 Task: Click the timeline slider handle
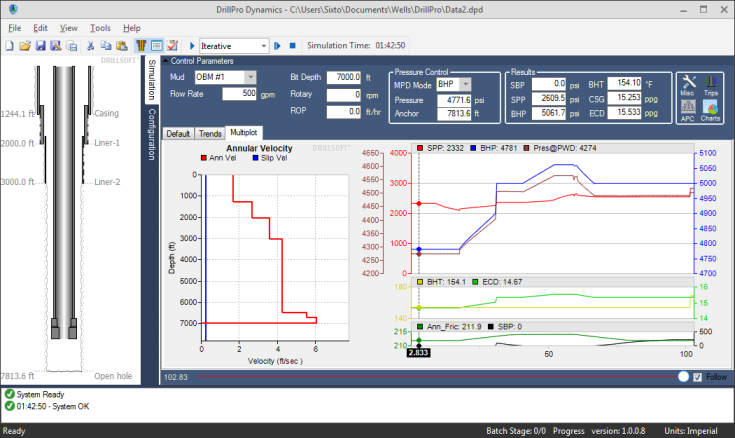click(683, 377)
